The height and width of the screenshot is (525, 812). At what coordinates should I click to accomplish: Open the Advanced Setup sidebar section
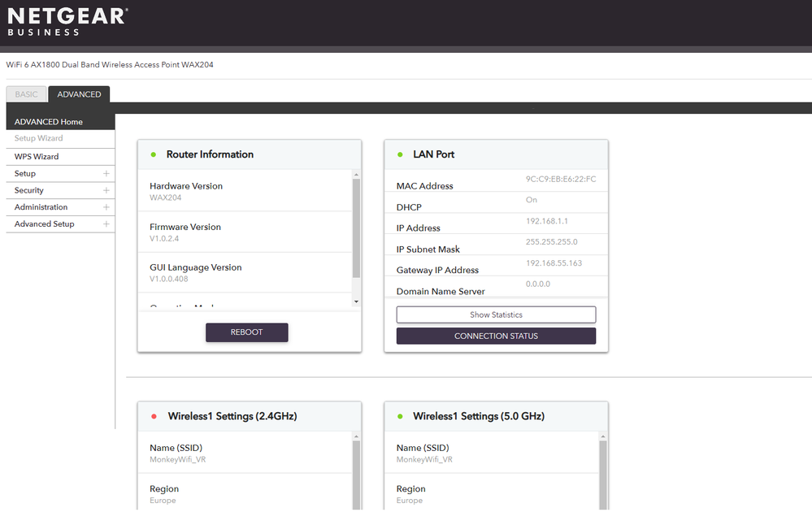pos(61,224)
